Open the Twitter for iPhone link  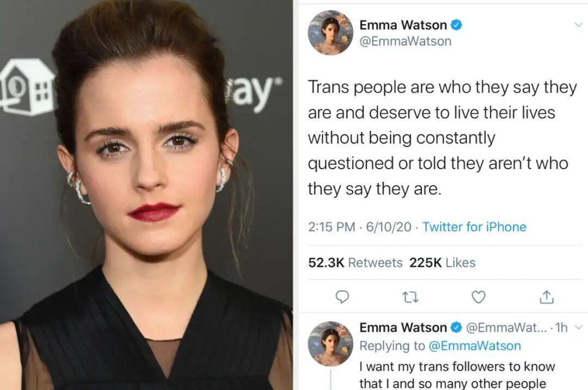coord(474,227)
